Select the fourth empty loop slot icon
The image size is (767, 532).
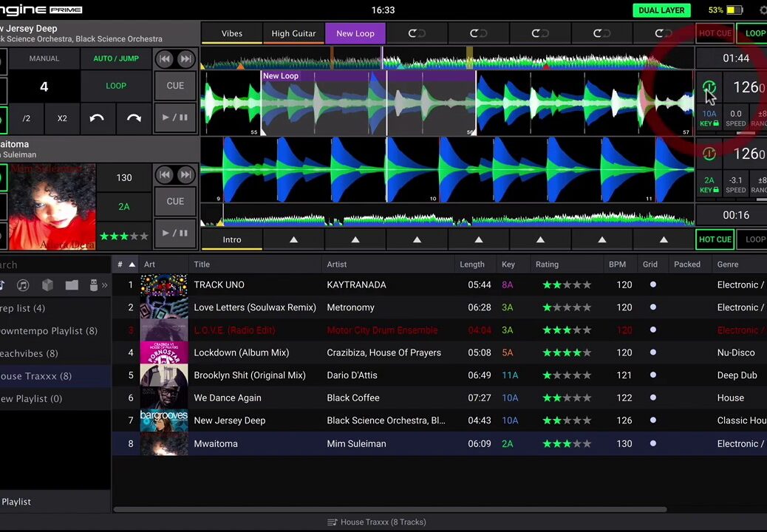[x=601, y=33]
